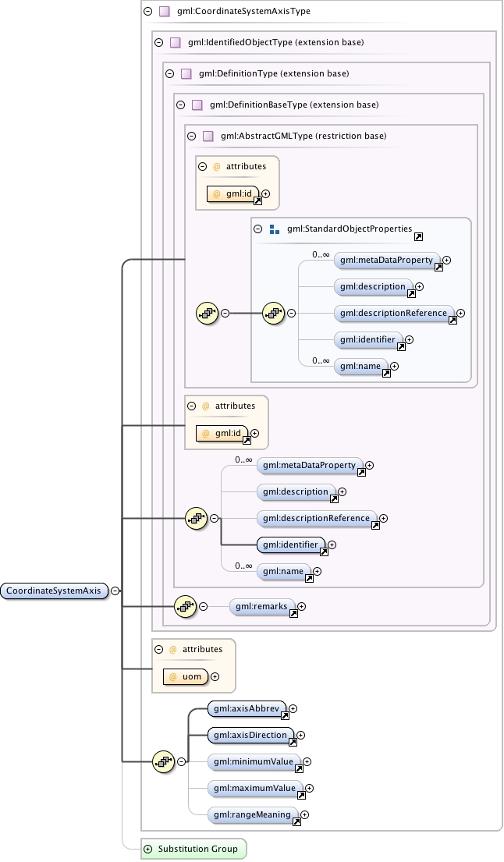Click the gml:CoordinateSystemAxisType title text
Image resolution: width=504 pixels, height=862 pixels.
click(x=243, y=11)
